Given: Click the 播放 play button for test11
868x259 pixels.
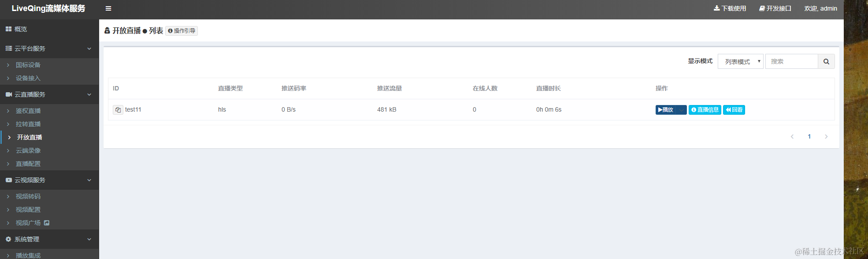Looking at the screenshot, I should click(666, 110).
